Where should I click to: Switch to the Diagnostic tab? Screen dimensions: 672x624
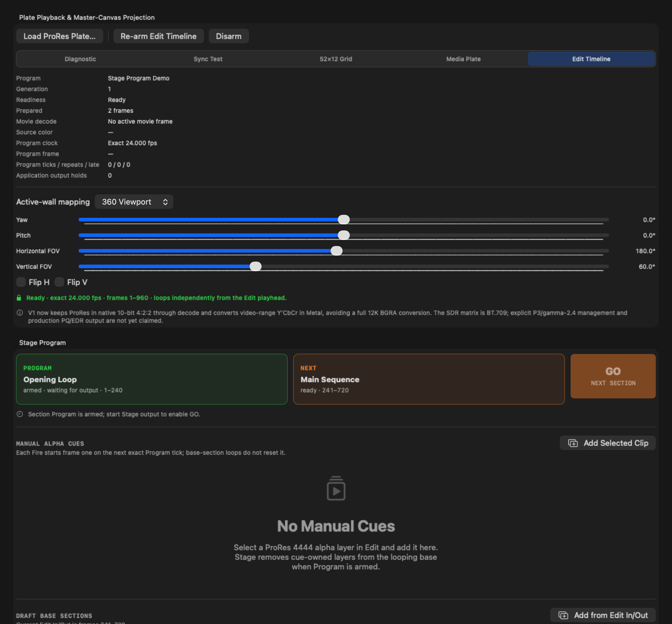coord(80,59)
